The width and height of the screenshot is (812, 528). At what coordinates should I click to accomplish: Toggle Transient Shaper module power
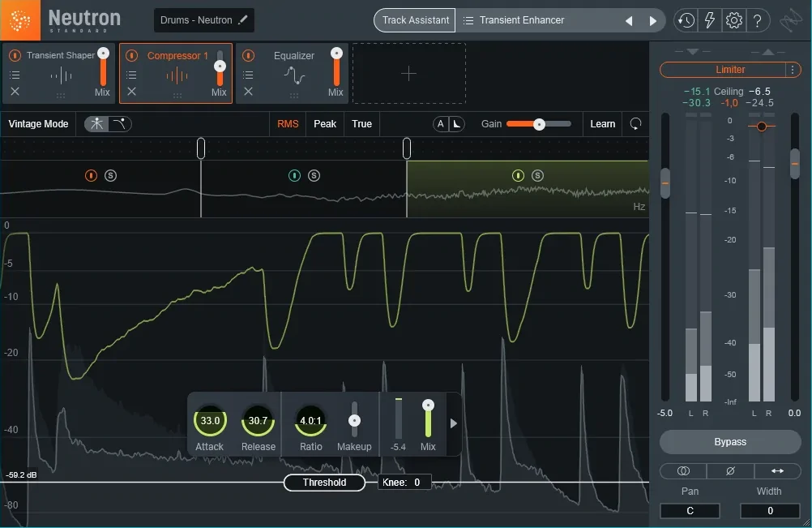tap(15, 55)
